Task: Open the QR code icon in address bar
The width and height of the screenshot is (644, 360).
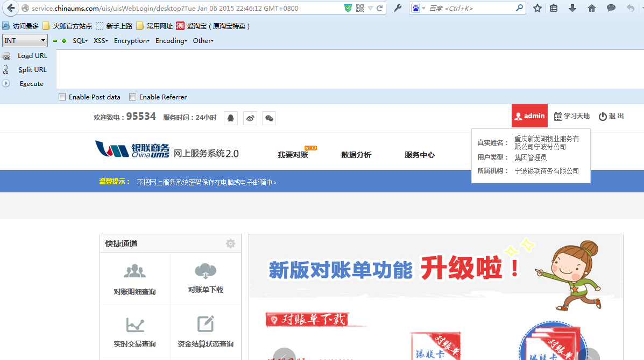Action: [x=360, y=8]
